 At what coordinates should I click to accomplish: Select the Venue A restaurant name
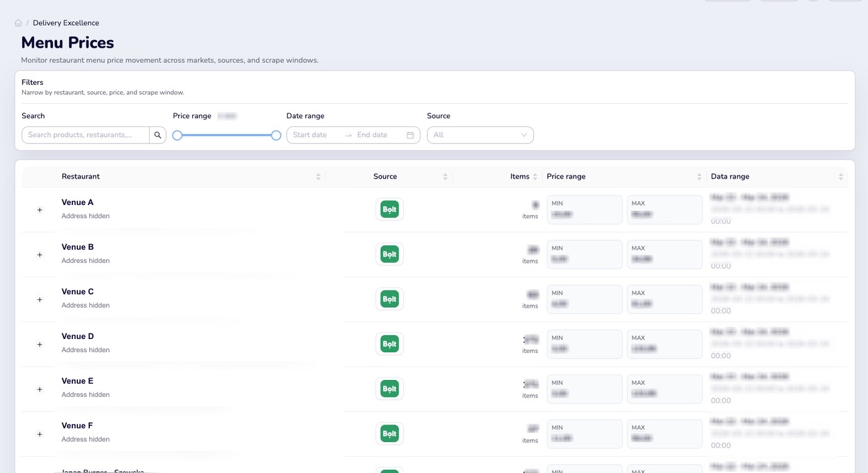[77, 203]
